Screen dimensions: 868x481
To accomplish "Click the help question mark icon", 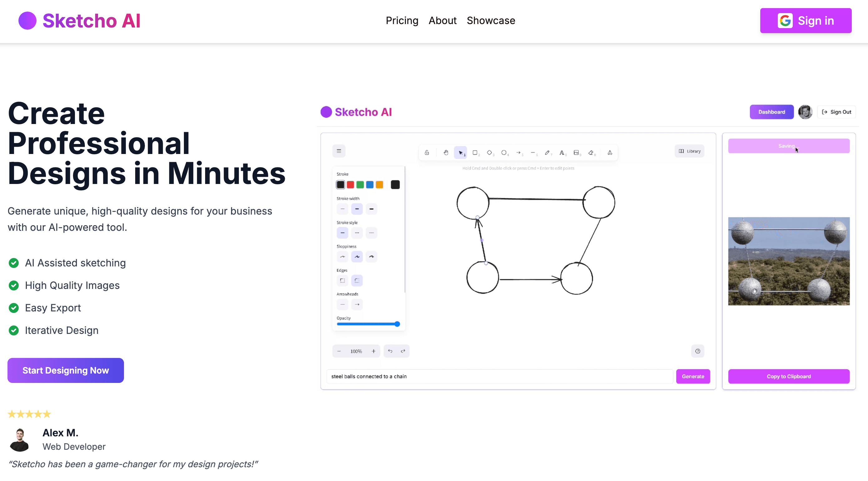I will coord(698,351).
